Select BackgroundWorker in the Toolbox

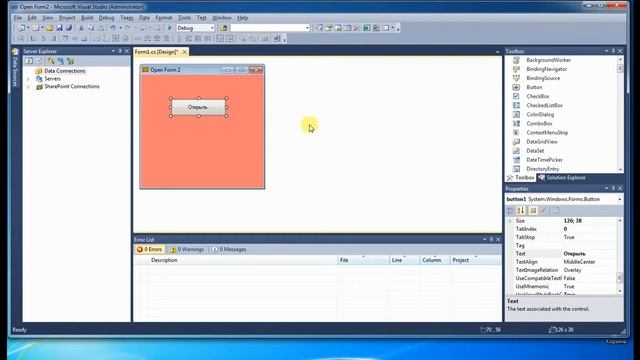(549, 60)
